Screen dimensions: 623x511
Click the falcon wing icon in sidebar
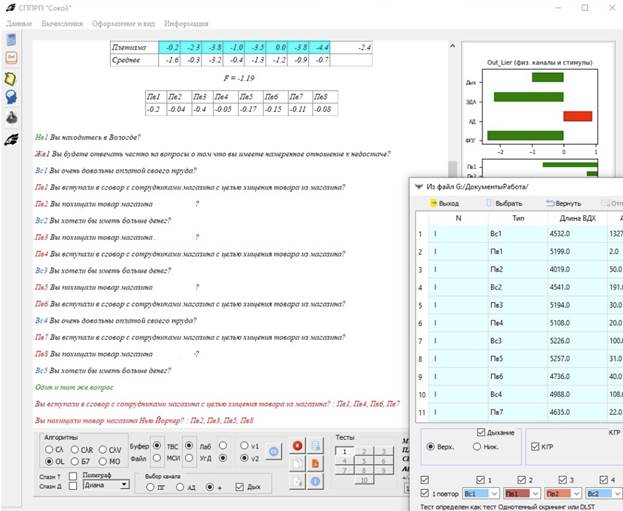coord(11,140)
